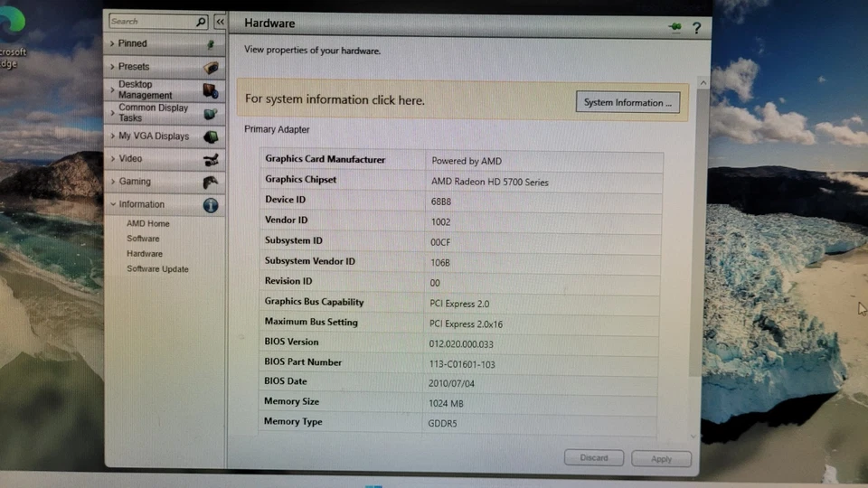This screenshot has height=488, width=868.
Task: Click the System Information button
Action: point(627,102)
